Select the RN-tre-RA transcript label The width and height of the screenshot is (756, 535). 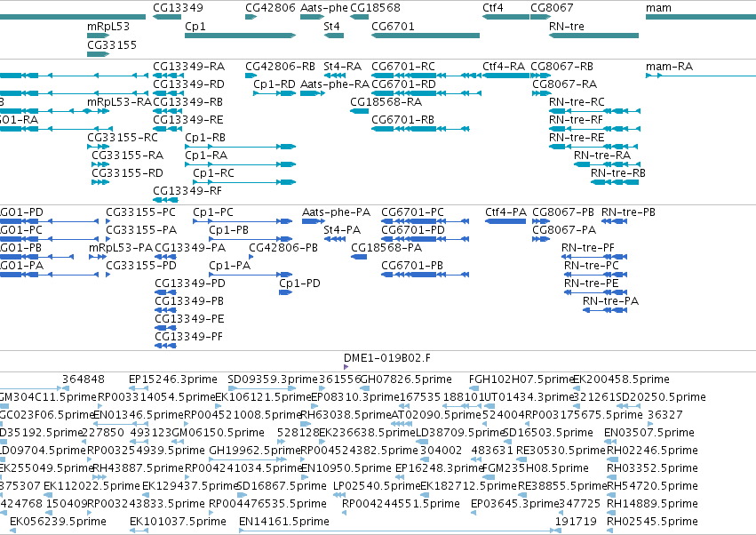[x=602, y=156]
